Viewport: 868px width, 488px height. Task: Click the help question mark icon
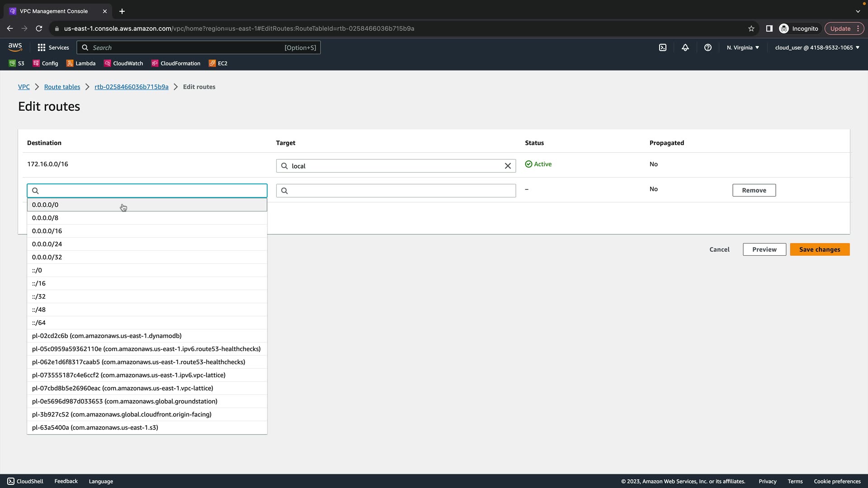click(x=708, y=47)
